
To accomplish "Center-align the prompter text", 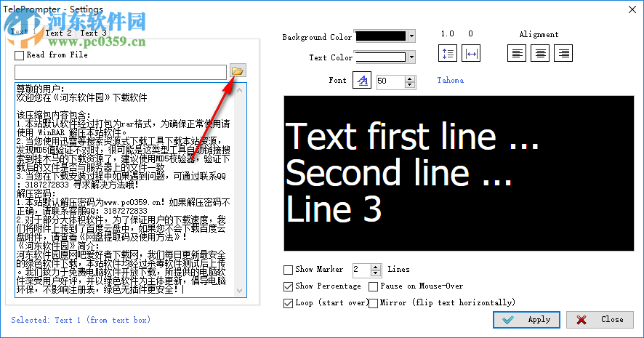I will coord(539,53).
